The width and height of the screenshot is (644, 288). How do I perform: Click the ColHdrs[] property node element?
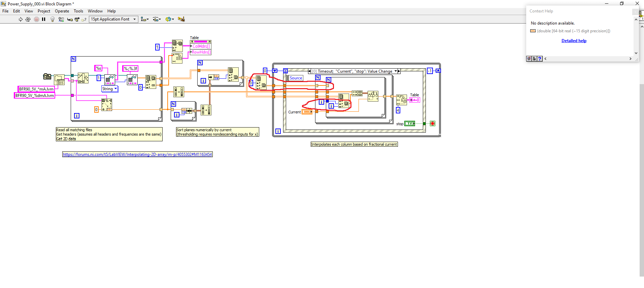(x=201, y=46)
